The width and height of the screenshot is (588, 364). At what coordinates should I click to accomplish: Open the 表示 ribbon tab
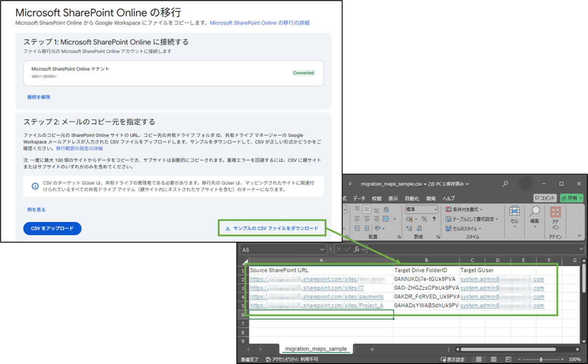[393, 198]
